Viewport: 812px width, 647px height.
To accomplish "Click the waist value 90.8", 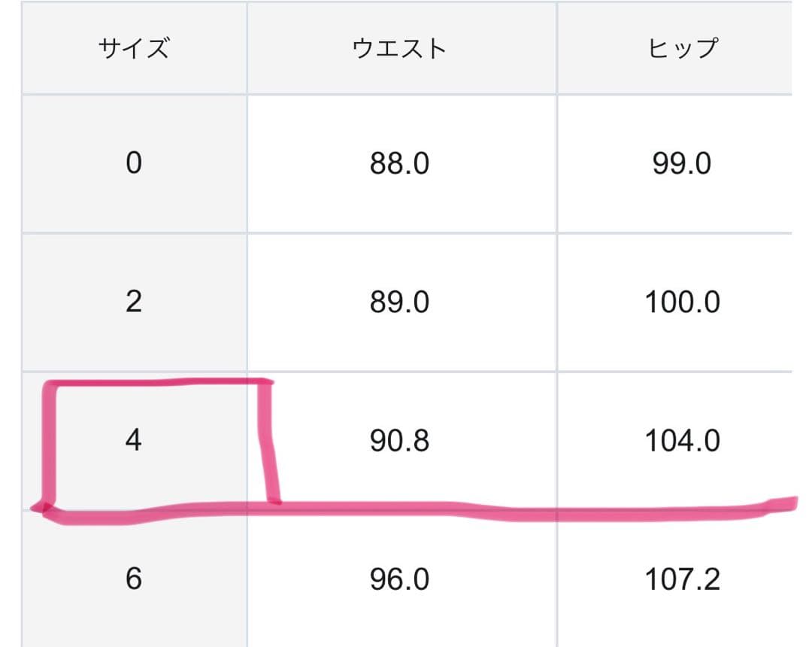I will pyautogui.click(x=399, y=441).
